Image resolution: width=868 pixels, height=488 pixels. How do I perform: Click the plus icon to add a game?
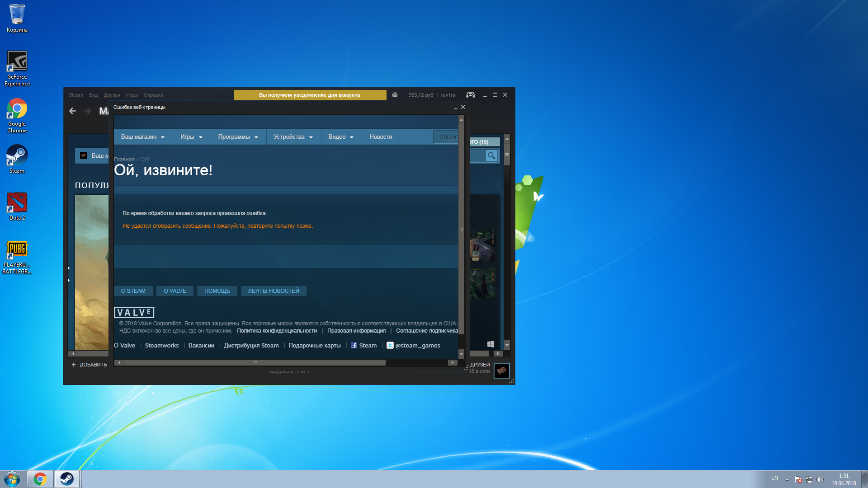[74, 365]
